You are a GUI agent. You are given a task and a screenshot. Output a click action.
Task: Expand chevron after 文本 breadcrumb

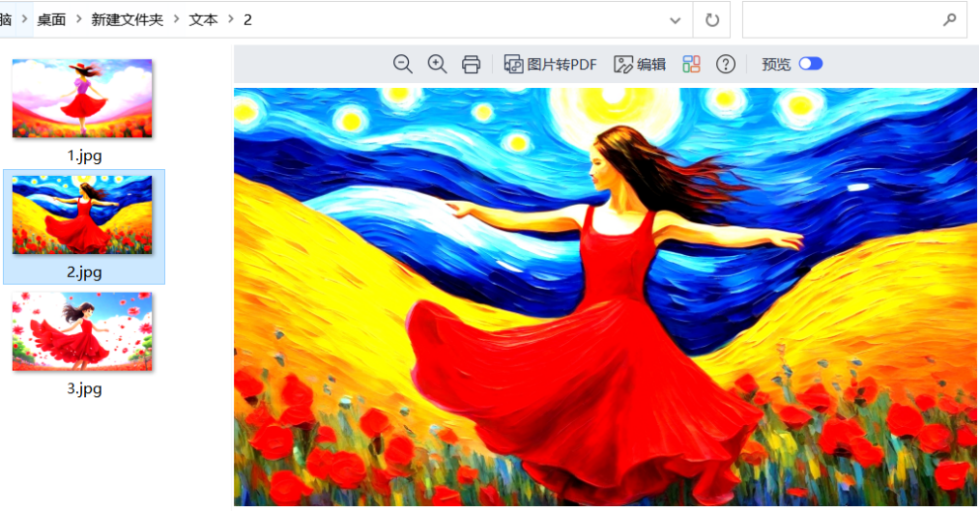coord(230,20)
